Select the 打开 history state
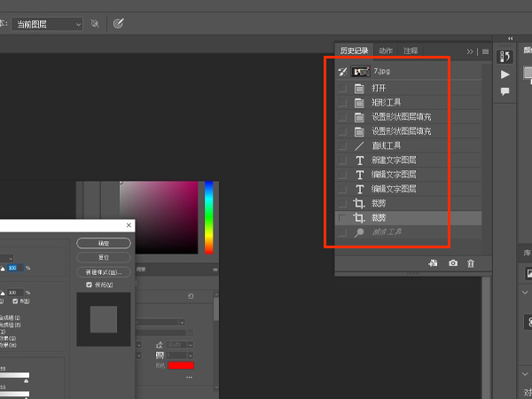This screenshot has width=532, height=399. (x=408, y=88)
